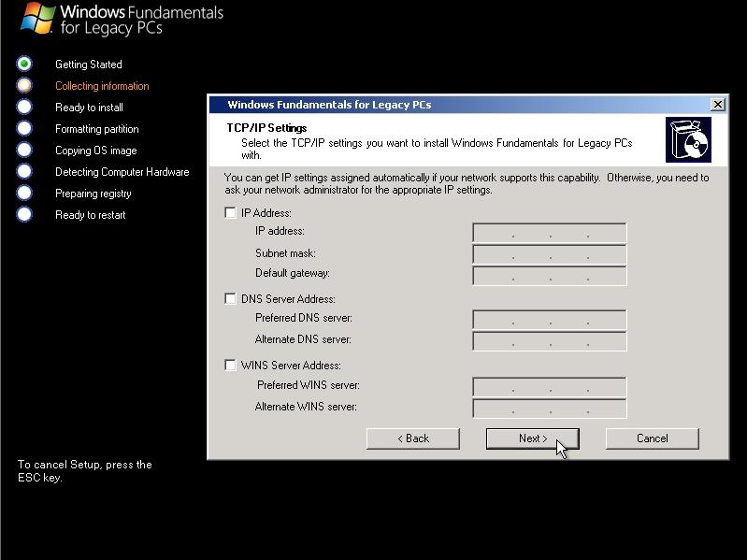Cancel the setup dialog

tap(653, 438)
